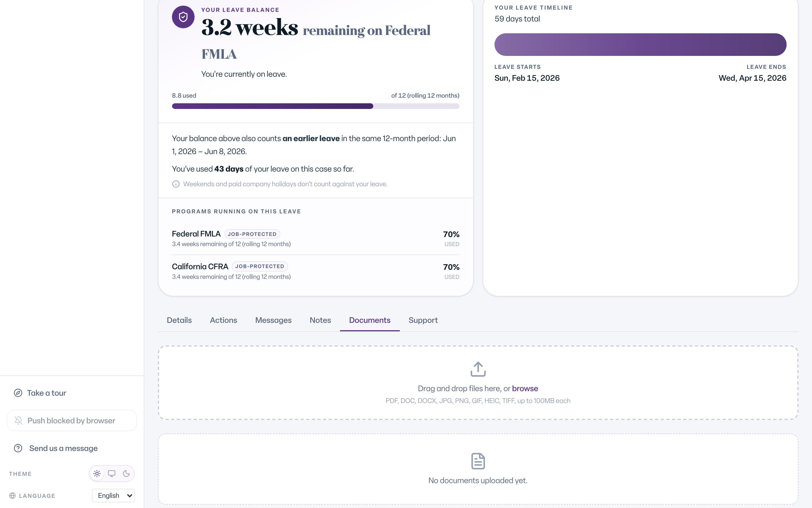Click the leave balance shield icon

(x=183, y=17)
